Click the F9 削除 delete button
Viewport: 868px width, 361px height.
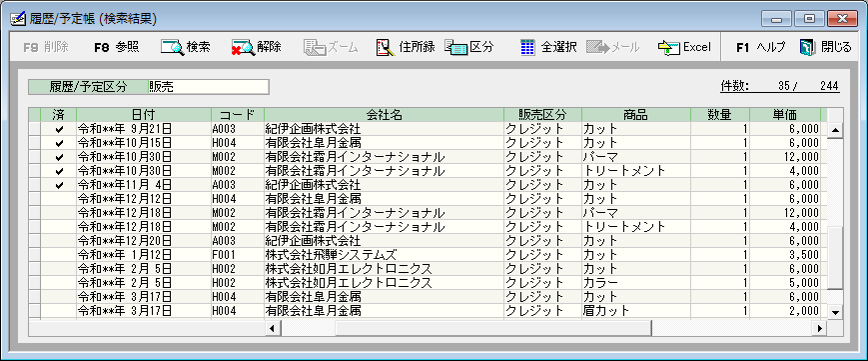click(x=46, y=47)
